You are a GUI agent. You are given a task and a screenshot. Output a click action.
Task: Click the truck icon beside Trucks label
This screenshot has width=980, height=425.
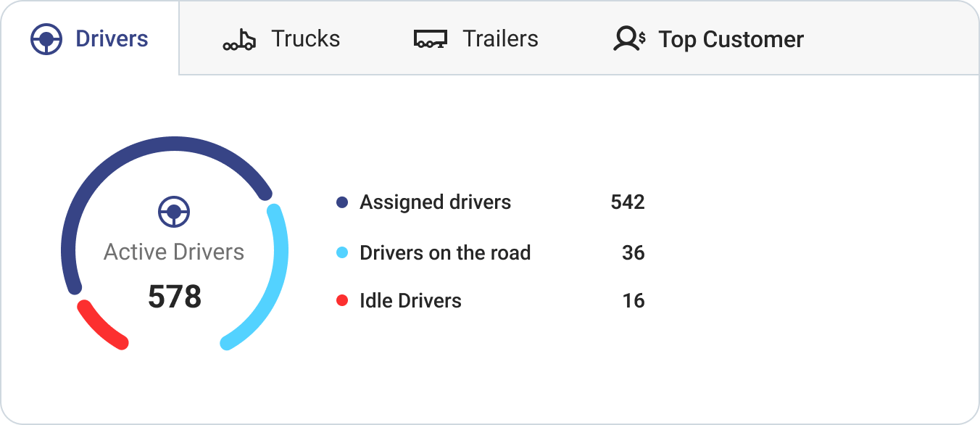238,39
